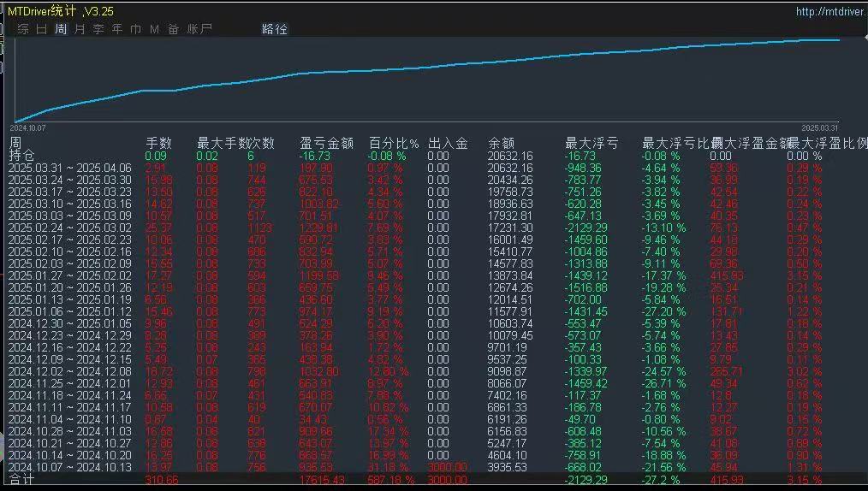Click the 周 column header in table

pos(15,143)
